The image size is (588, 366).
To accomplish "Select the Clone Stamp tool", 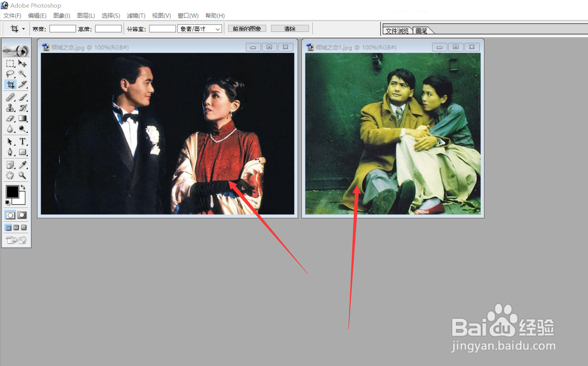I will 10,108.
